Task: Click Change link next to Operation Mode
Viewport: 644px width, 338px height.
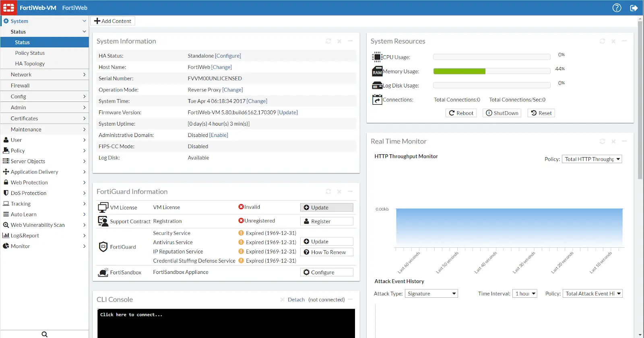Action: (x=233, y=90)
